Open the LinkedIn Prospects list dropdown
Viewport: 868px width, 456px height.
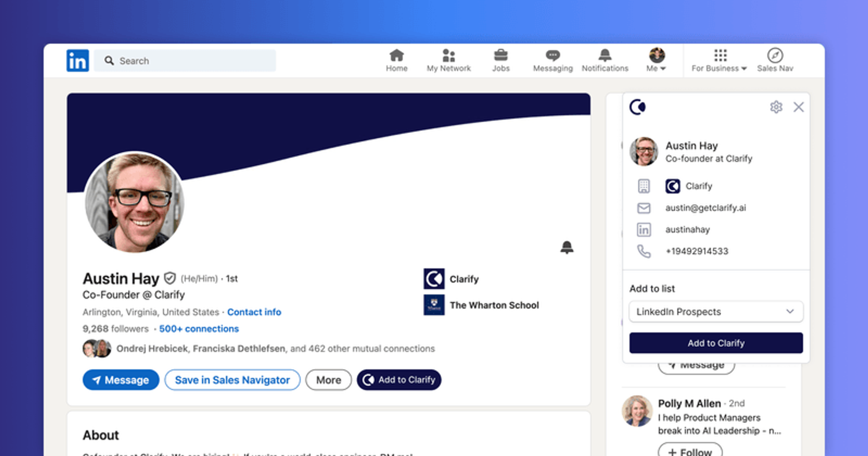716,311
